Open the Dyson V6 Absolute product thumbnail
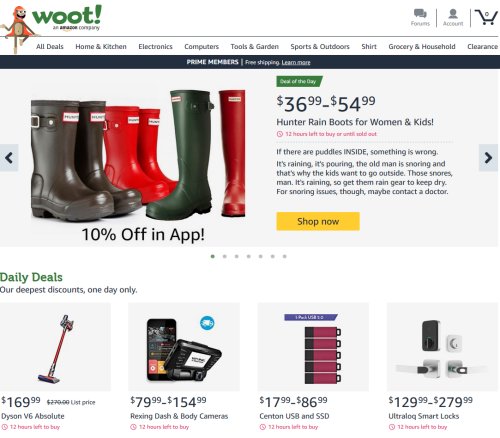Image resolution: width=500 pixels, height=438 pixels. 55,347
